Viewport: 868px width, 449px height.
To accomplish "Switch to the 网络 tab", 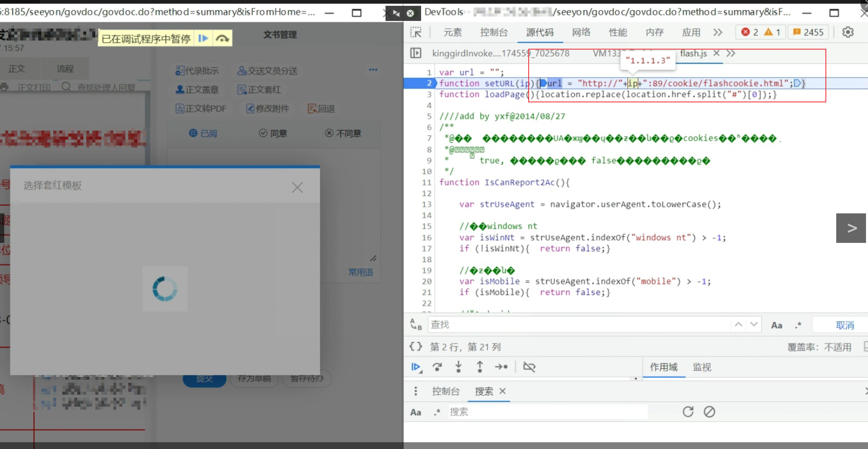I will [x=581, y=32].
